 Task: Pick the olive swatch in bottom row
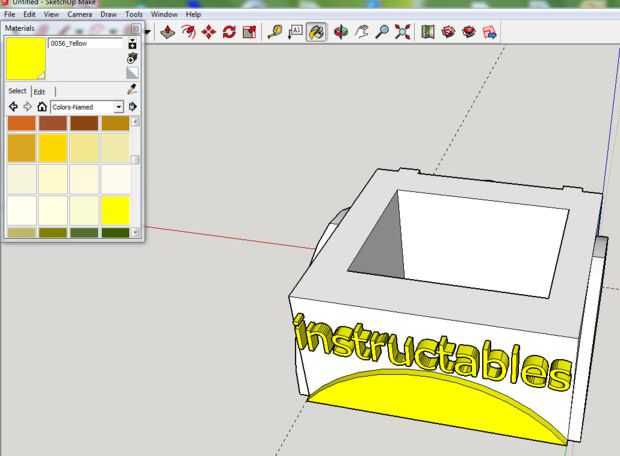pyautogui.click(x=53, y=232)
